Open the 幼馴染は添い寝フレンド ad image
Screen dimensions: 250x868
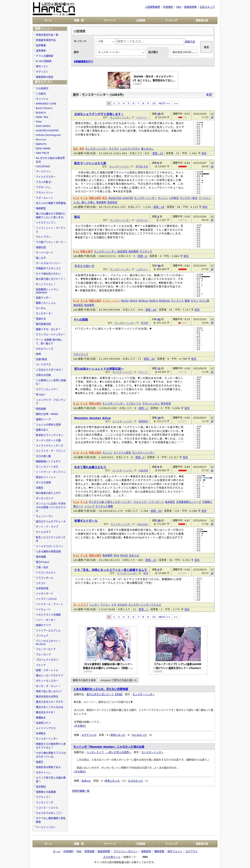(108, 644)
